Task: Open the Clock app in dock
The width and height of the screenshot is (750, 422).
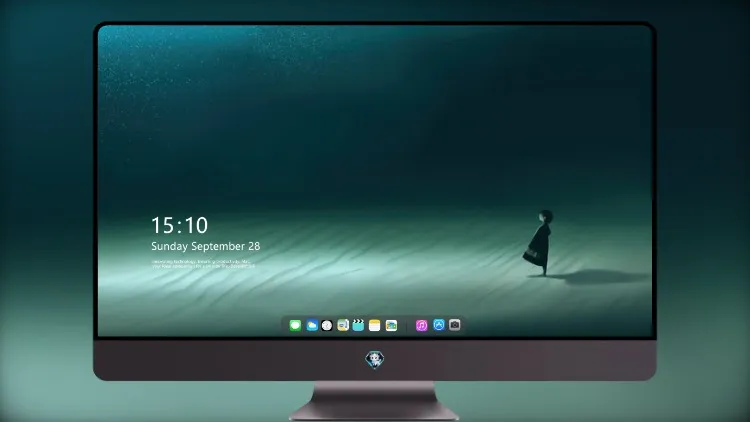Action: (327, 325)
